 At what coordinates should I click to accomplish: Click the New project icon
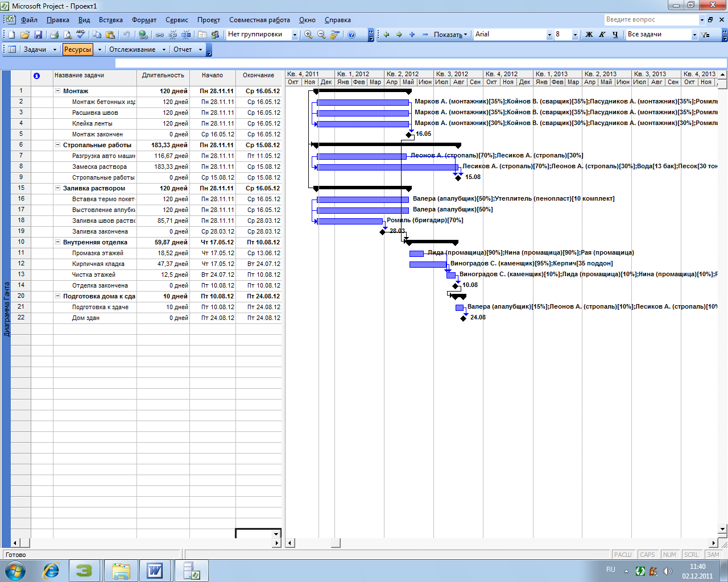[x=11, y=35]
